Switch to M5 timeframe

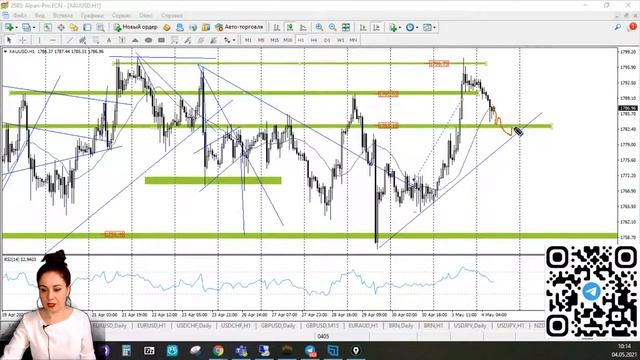click(261, 40)
